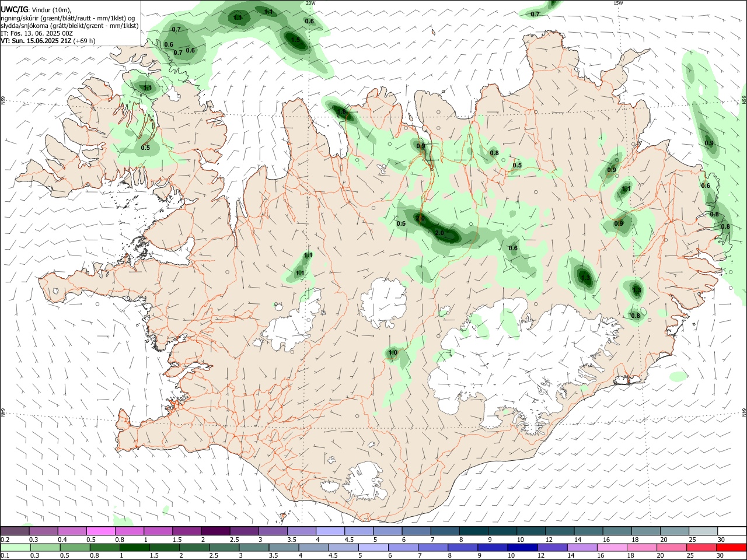
Task: Pick the light grey 25 swatch in the upper legend row
Action: coord(703,531)
